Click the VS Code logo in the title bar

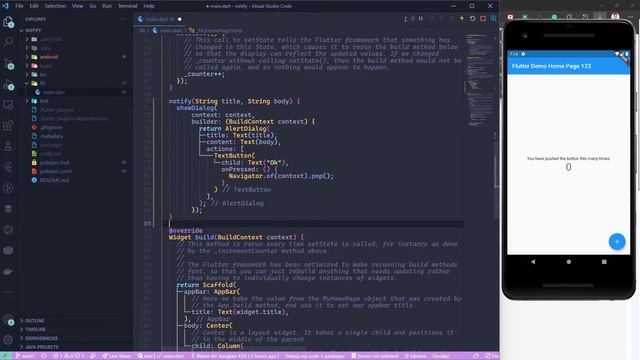pos(5,6)
